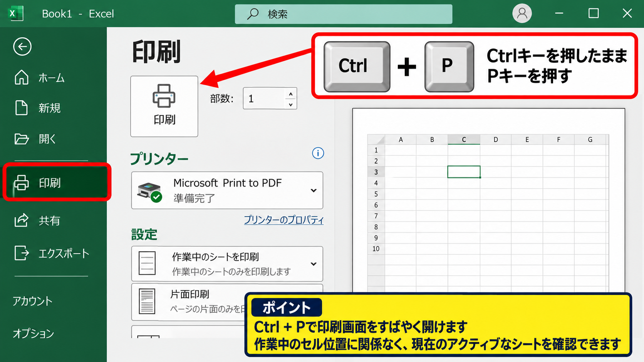644x362 pixels.
Task: Open the user account avatar
Action: pos(522,13)
